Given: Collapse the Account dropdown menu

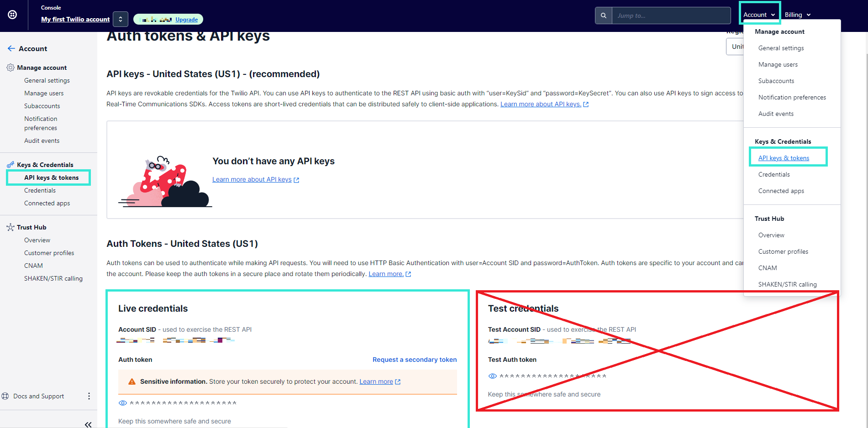Looking at the screenshot, I should [x=759, y=15].
